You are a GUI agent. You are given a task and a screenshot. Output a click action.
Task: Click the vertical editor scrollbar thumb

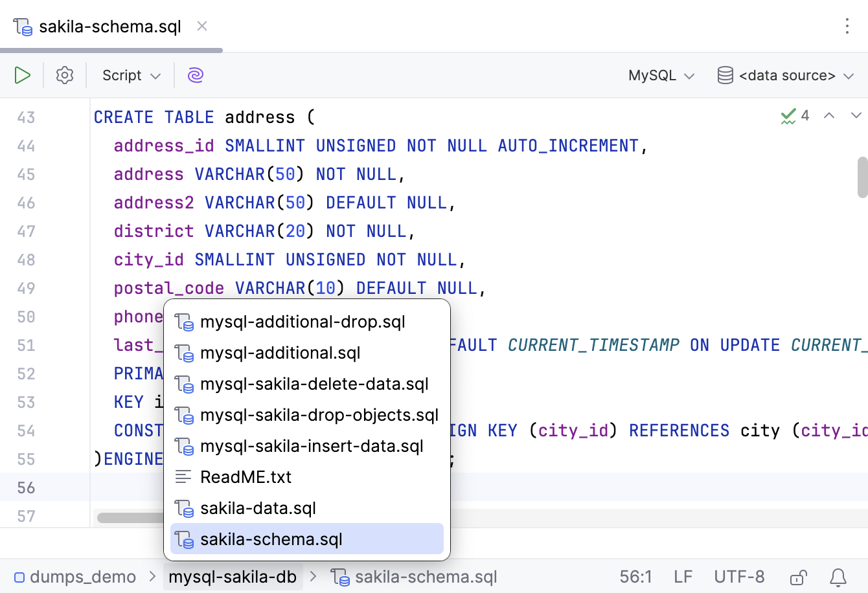[862, 177]
